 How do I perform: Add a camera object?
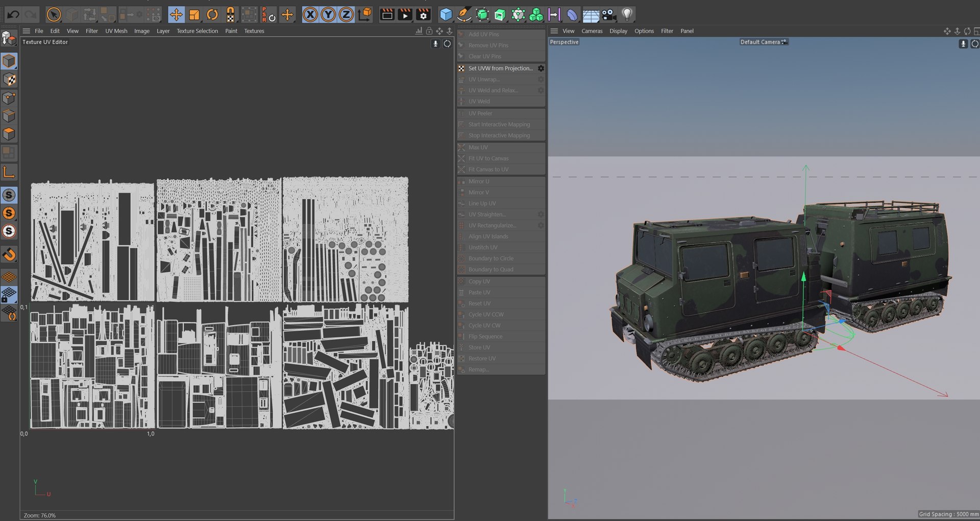point(609,15)
